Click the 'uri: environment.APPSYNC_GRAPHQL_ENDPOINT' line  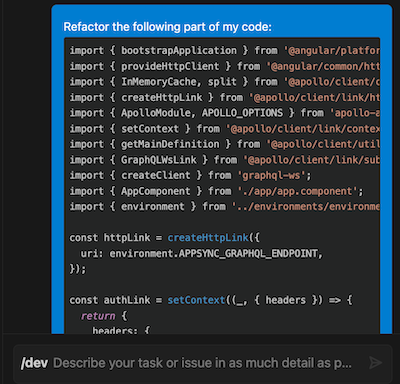pyautogui.click(x=202, y=254)
